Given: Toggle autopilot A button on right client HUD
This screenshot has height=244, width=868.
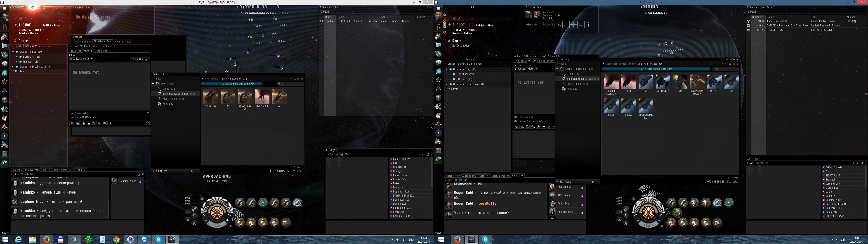Looking at the screenshot, I should (626, 223).
